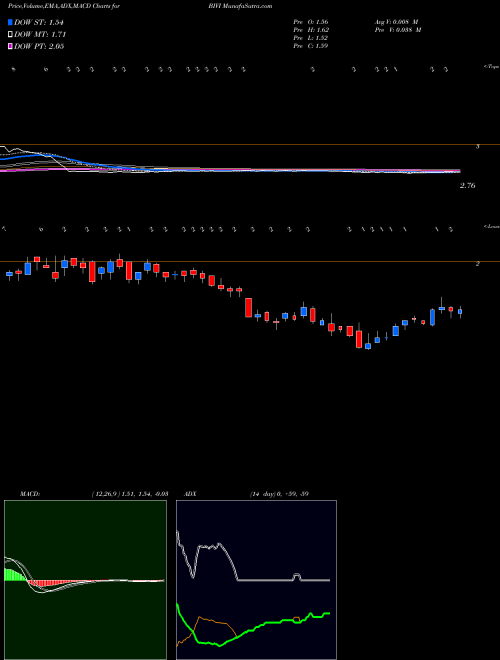500x660 pixels.
Task: Click the first blue candlestick on the left
Action: pos(9,274)
